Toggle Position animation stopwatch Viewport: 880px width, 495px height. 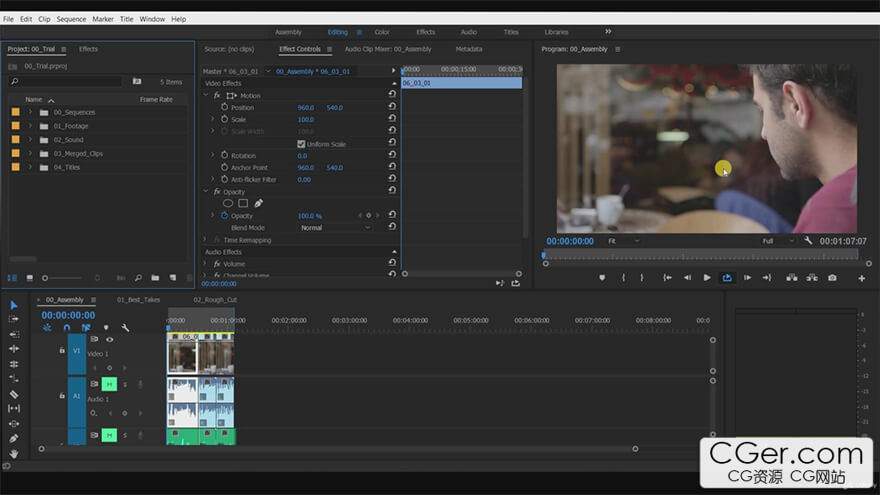224,107
